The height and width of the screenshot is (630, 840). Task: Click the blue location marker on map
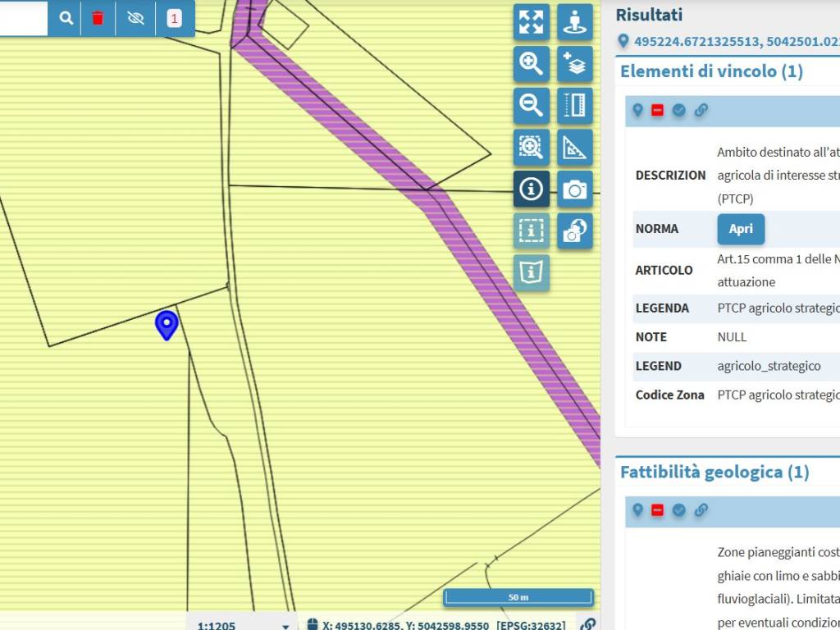167,324
